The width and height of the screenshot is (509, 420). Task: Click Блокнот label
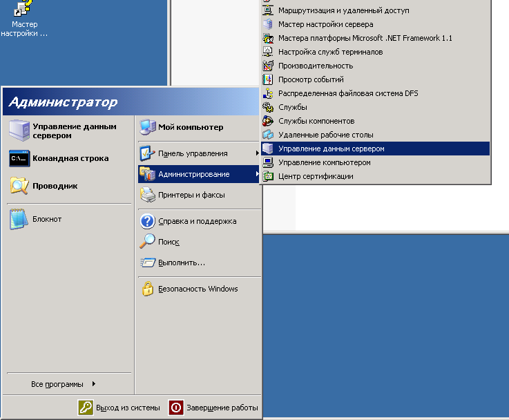click(x=47, y=219)
